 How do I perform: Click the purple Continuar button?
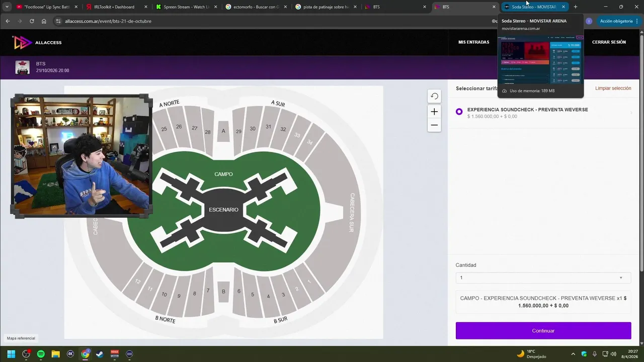tap(543, 331)
